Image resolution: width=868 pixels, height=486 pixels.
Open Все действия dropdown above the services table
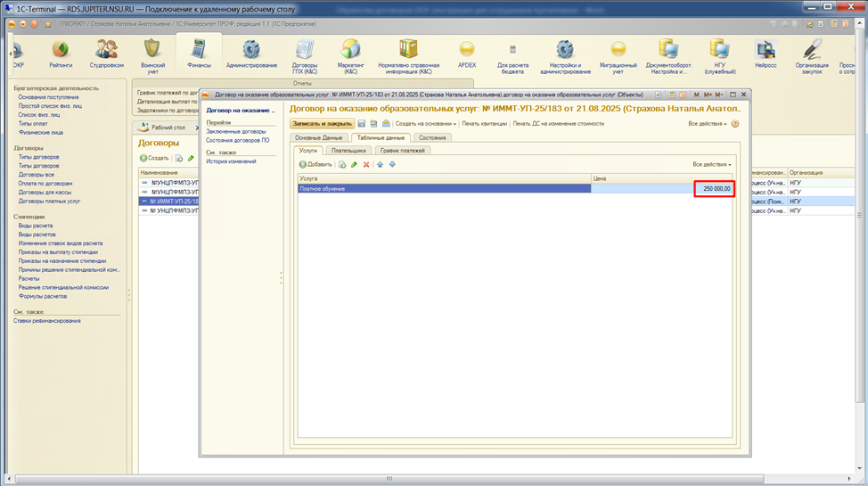711,165
